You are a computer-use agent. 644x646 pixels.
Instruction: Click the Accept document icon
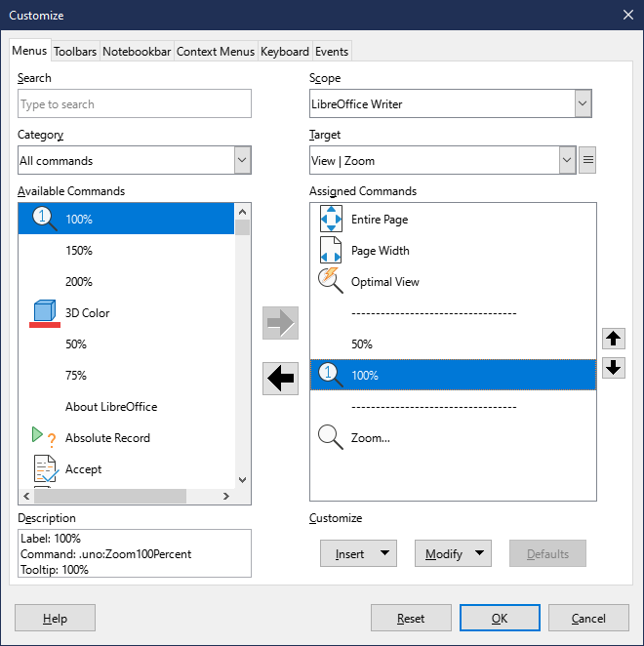(x=45, y=468)
